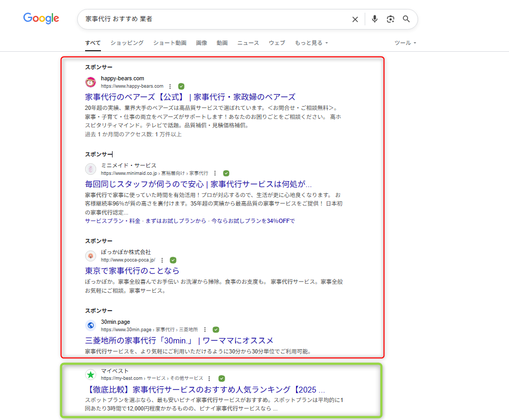Open three-dot options for ぽっかぽか株式会社 result
Image resolution: width=509 pixels, height=420 pixels.
[x=162, y=260]
